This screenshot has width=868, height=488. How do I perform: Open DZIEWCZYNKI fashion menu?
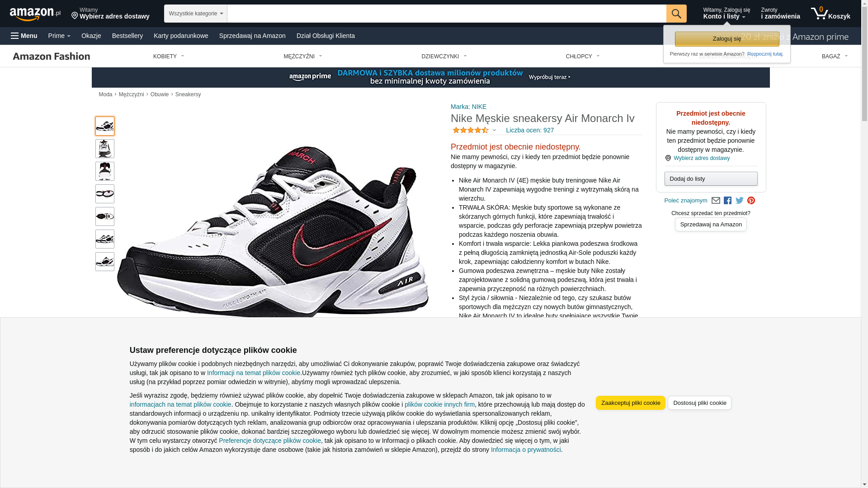[444, 56]
